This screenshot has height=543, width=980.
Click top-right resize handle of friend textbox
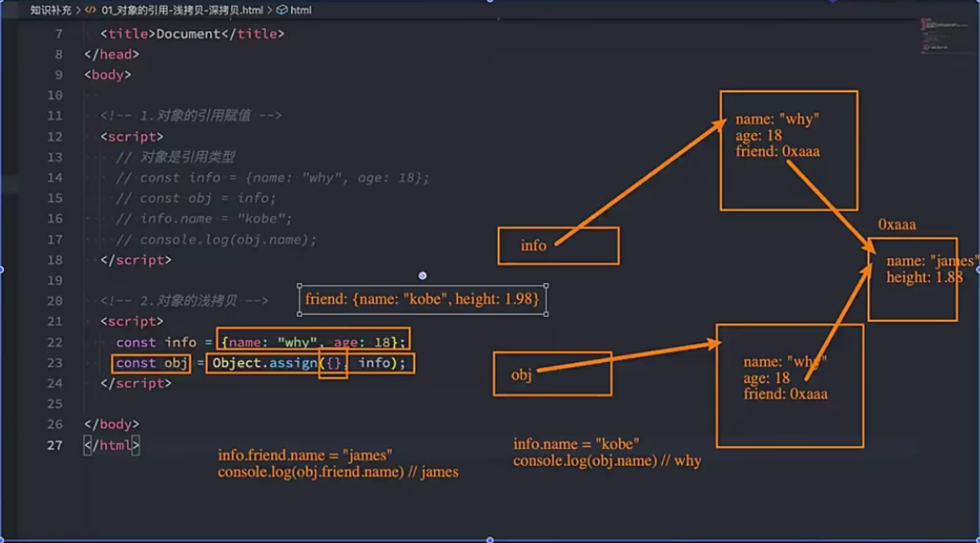tap(546, 286)
